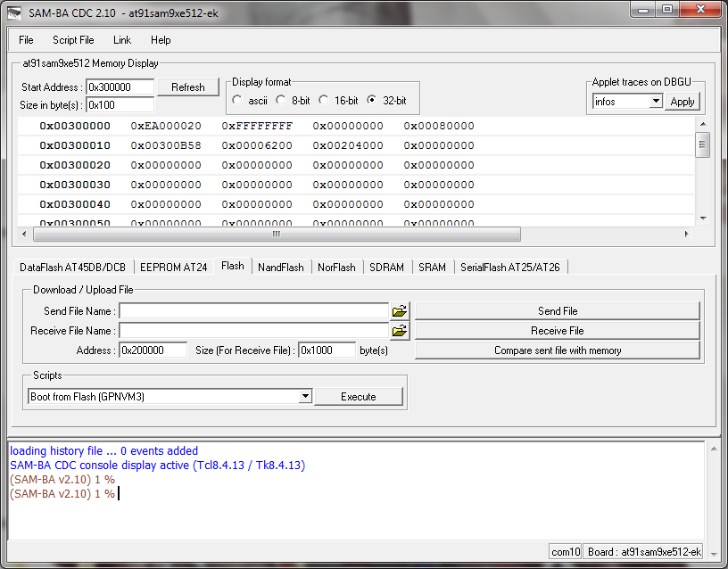Click memory value 0xEA000020
The width and height of the screenshot is (728, 569).
click(166, 126)
